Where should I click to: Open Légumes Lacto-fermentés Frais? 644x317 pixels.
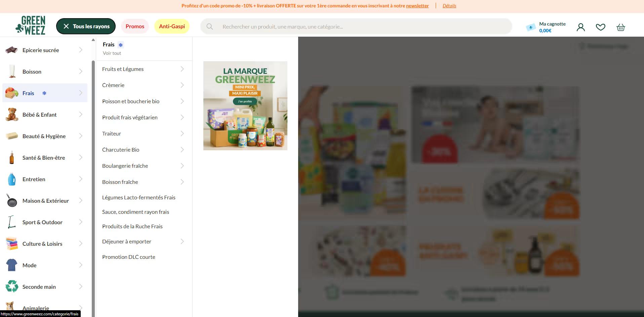139,197
